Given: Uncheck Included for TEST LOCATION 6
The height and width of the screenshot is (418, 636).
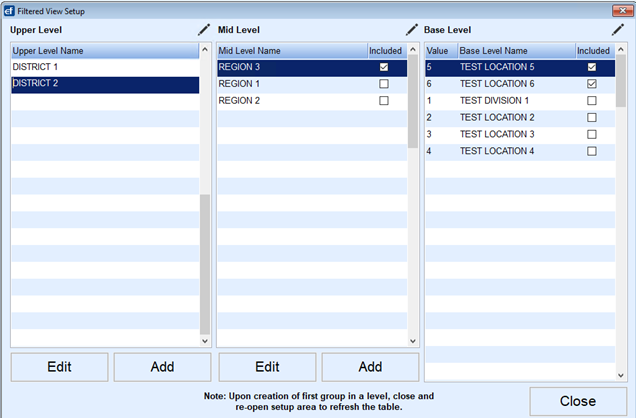Looking at the screenshot, I should coord(592,84).
